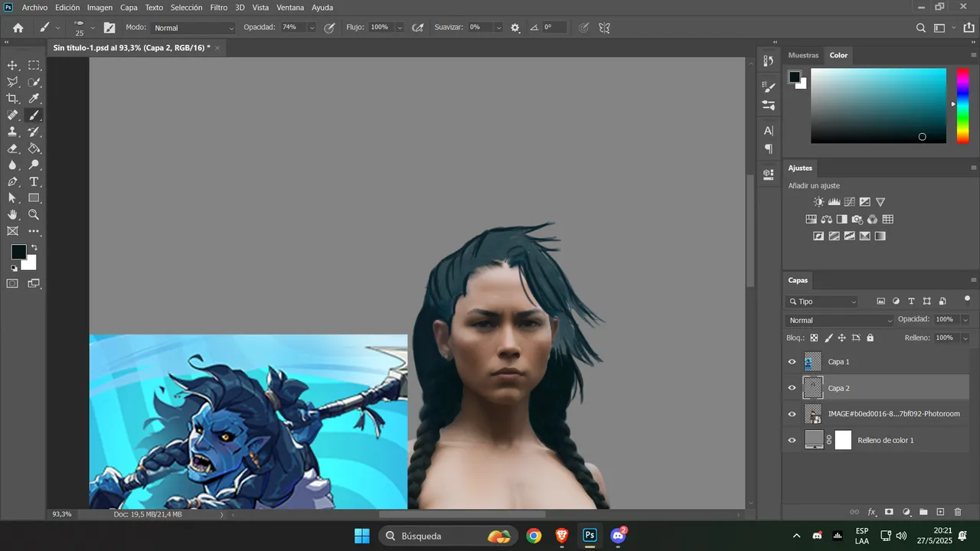
Task: Open the layer blend mode Normal dropdown
Action: click(840, 320)
